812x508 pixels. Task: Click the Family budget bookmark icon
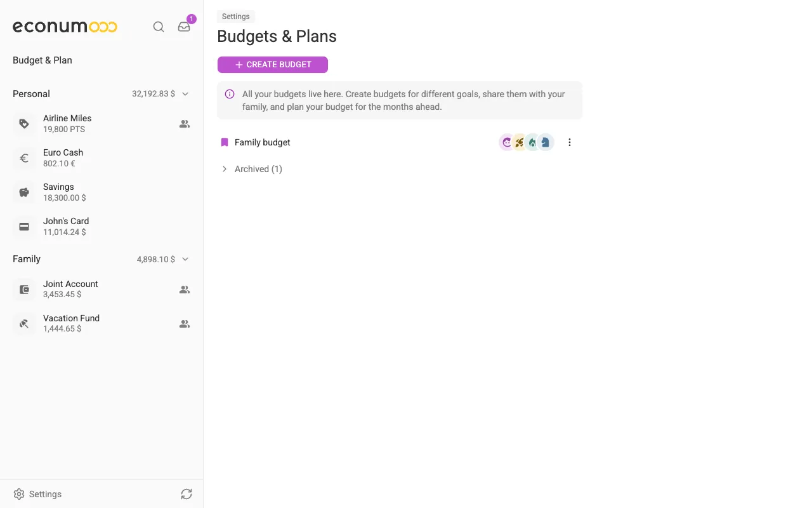tap(224, 142)
